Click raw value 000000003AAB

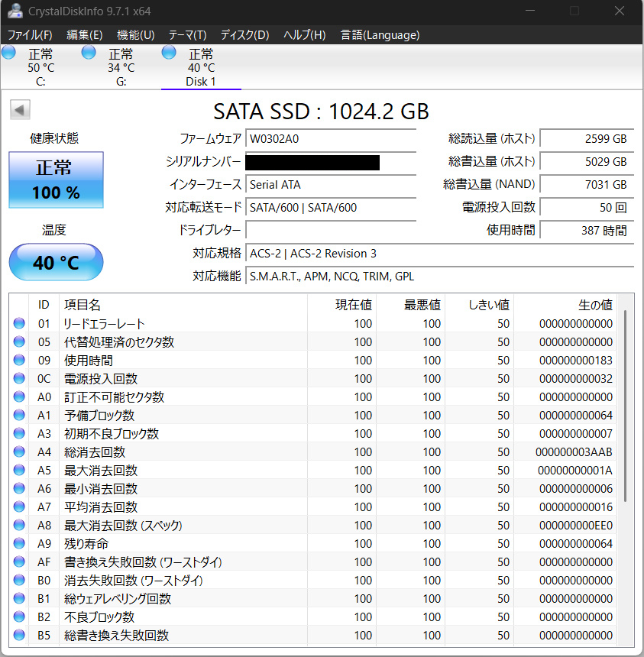[x=574, y=452]
